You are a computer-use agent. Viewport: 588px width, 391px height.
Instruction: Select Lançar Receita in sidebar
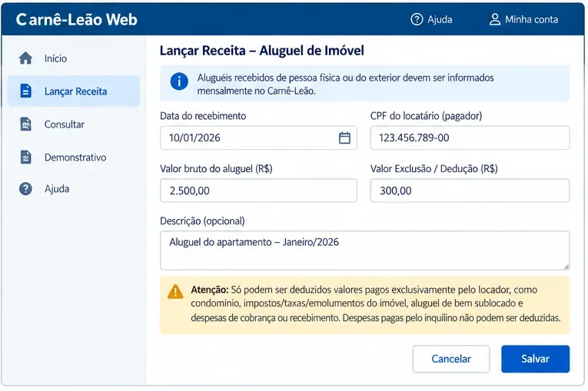pos(74,91)
